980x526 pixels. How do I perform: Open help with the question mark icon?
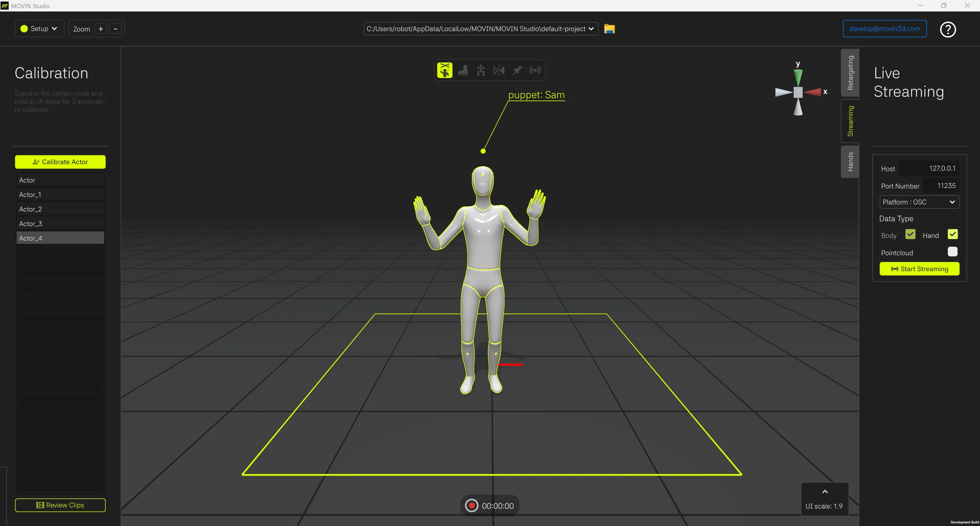(948, 29)
